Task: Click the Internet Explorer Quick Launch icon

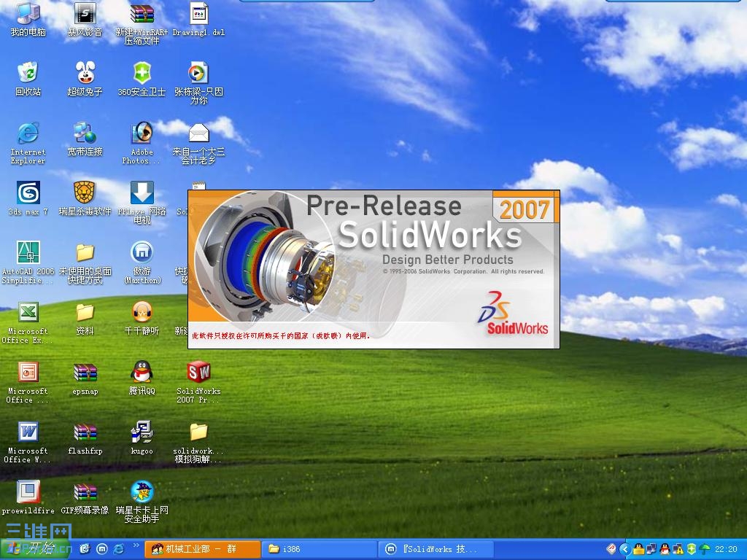Action: [x=119, y=549]
